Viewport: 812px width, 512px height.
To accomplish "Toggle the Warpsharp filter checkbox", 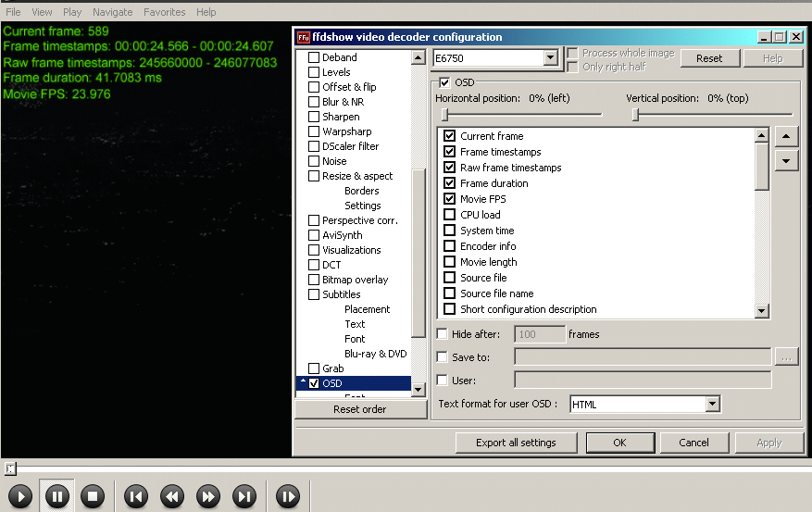I will [x=314, y=131].
